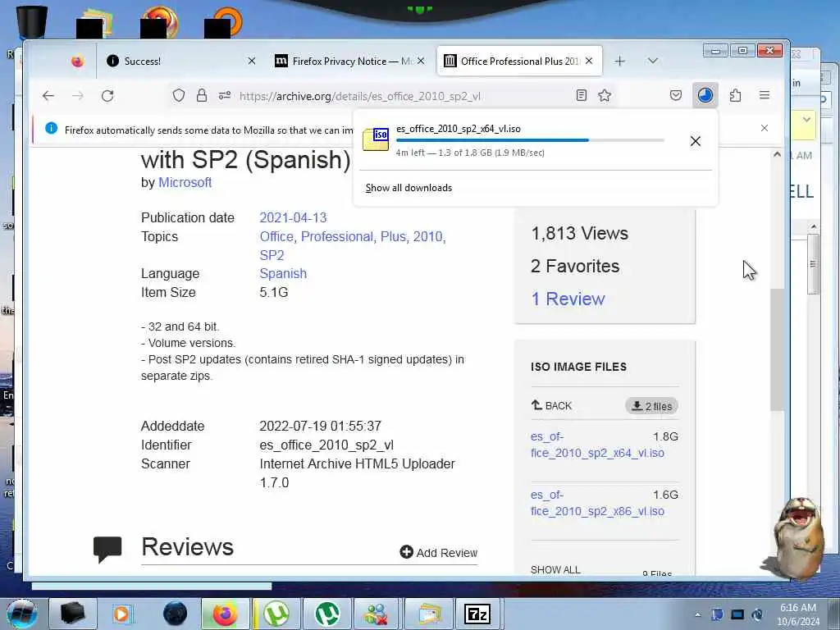Open the Office topic link
This screenshot has height=630, width=840.
click(x=276, y=236)
